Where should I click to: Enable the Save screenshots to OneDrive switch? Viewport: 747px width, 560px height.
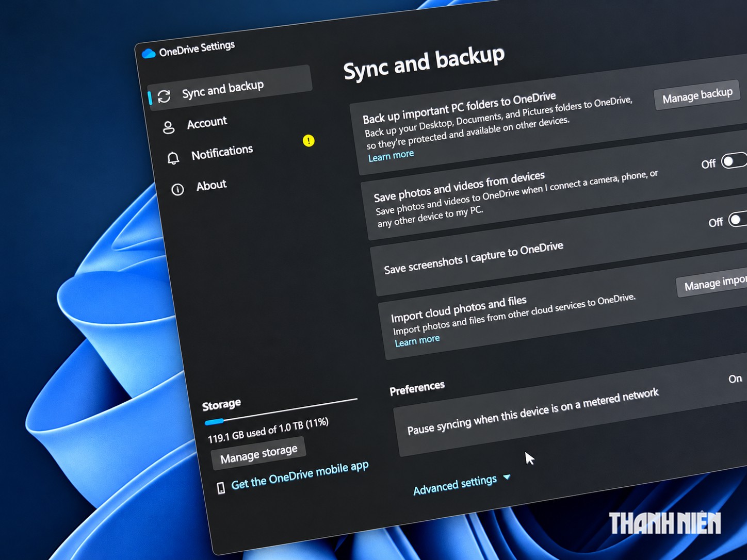[x=738, y=219]
